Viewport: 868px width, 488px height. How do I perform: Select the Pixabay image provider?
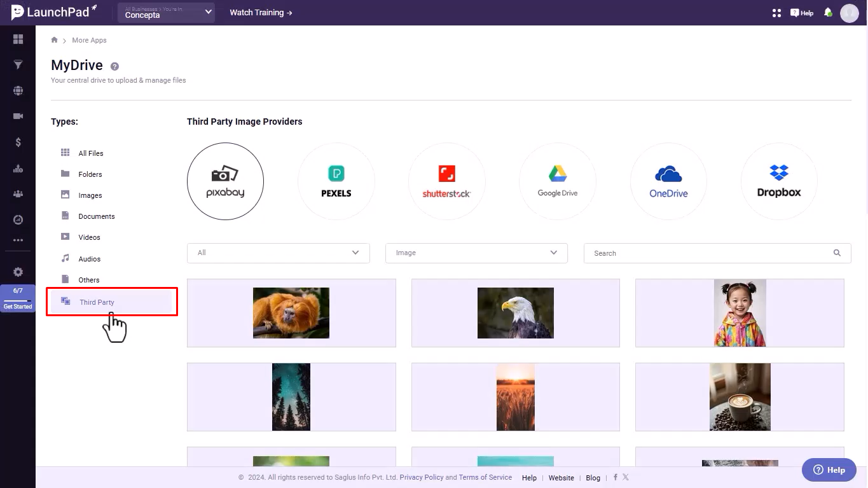tap(225, 181)
